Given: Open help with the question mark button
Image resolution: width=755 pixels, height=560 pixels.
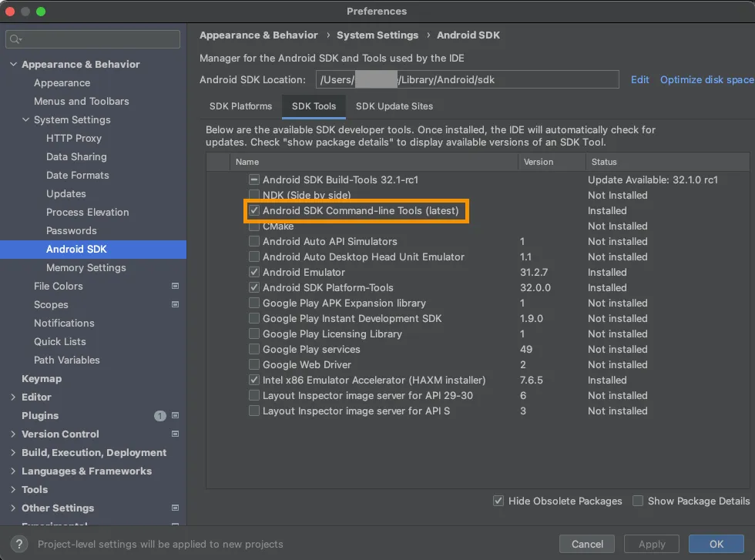Looking at the screenshot, I should tap(18, 544).
